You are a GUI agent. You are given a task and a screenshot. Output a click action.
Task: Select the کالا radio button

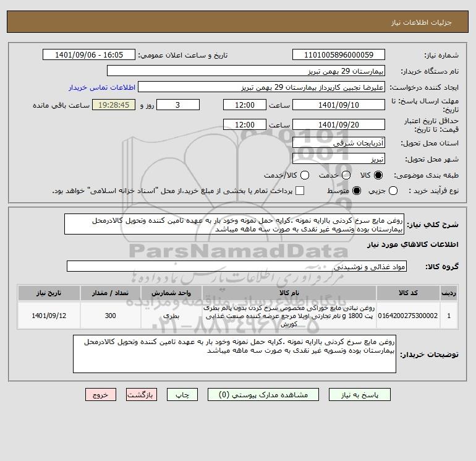(378, 175)
